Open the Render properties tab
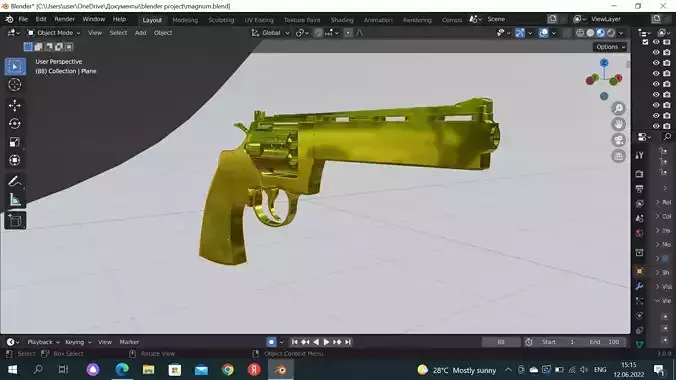 [640, 174]
